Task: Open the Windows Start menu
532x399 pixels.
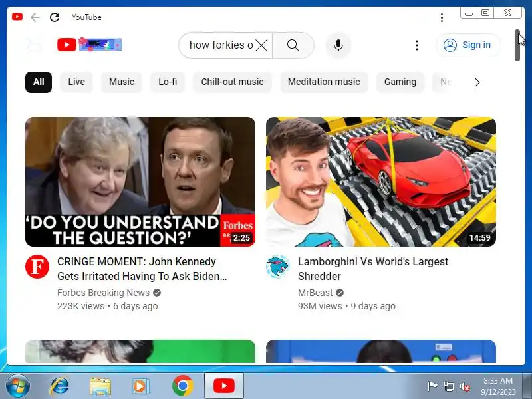Action: pos(18,386)
